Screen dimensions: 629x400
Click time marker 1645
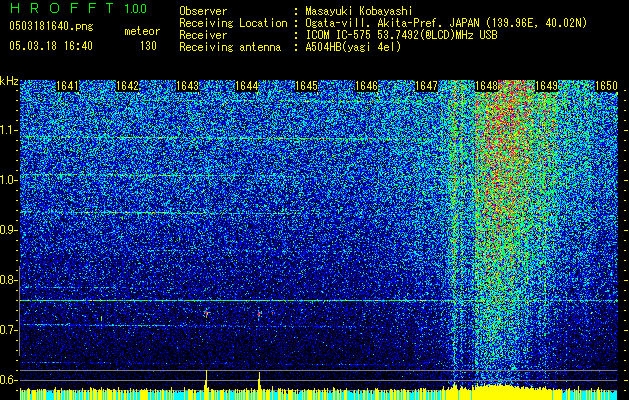point(306,86)
